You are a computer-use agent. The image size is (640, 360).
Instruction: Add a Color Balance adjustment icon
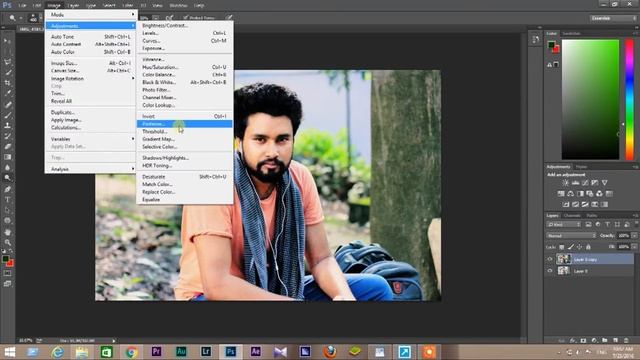[571, 193]
